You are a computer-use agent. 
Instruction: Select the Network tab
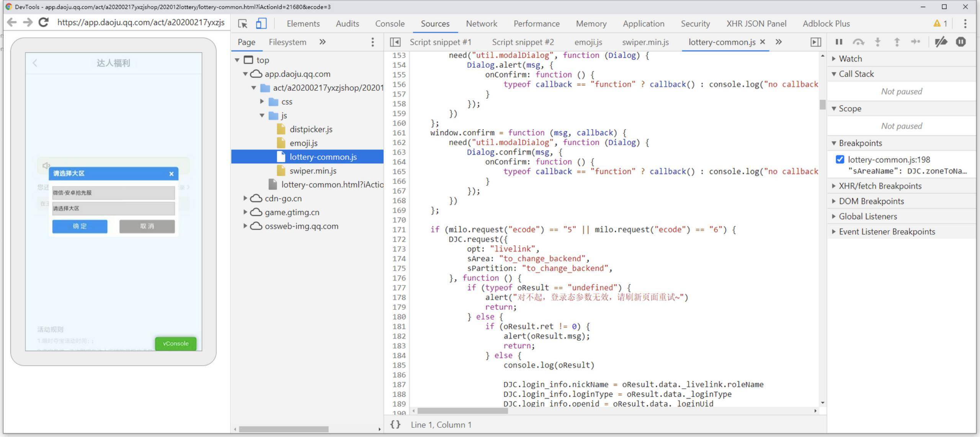coord(481,23)
